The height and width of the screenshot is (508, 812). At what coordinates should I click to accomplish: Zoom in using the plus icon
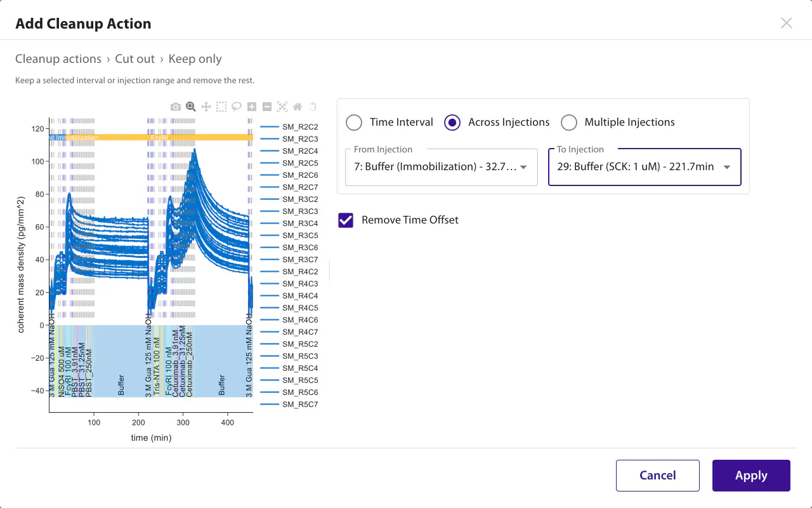coord(252,107)
